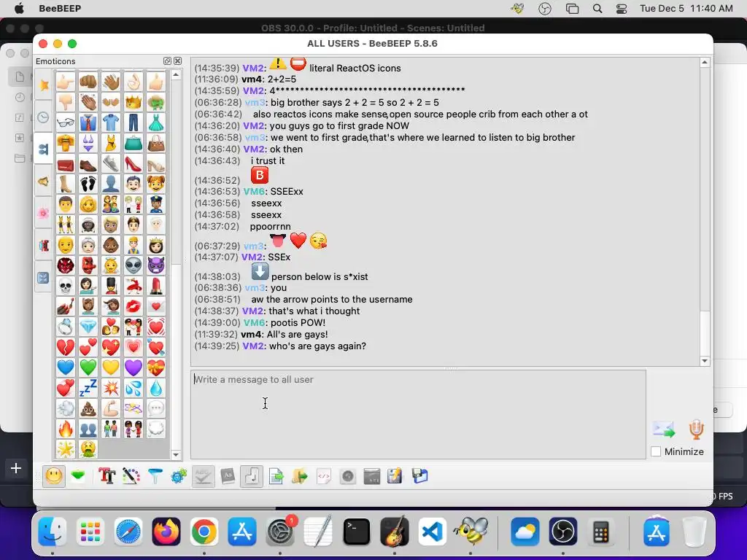This screenshot has height=560, width=747.
Task: Click the HTML code tag page icon
Action: click(323, 475)
